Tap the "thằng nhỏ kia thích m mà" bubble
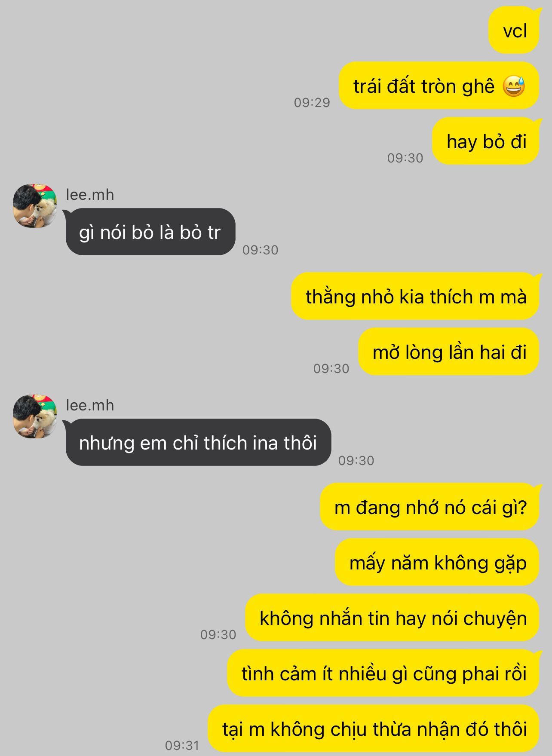The image size is (552, 756). (415, 296)
